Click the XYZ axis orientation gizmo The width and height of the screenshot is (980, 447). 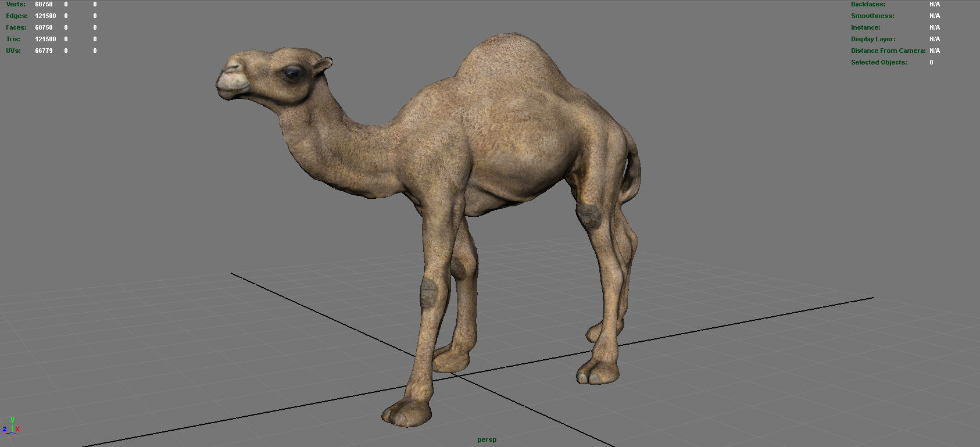tap(11, 425)
